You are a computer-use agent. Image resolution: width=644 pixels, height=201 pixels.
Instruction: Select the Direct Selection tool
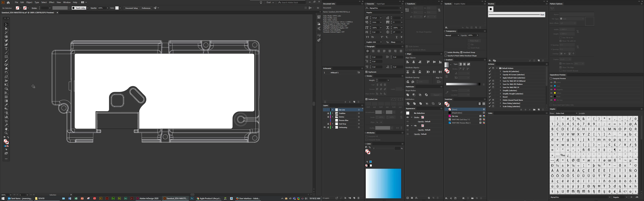pos(6,29)
